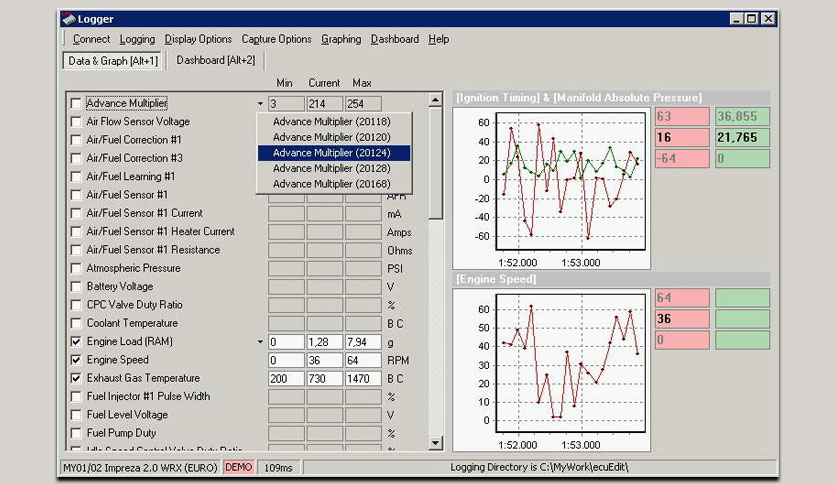Check the Fuel Level Voltage box
The image size is (836, 484).
[76, 415]
